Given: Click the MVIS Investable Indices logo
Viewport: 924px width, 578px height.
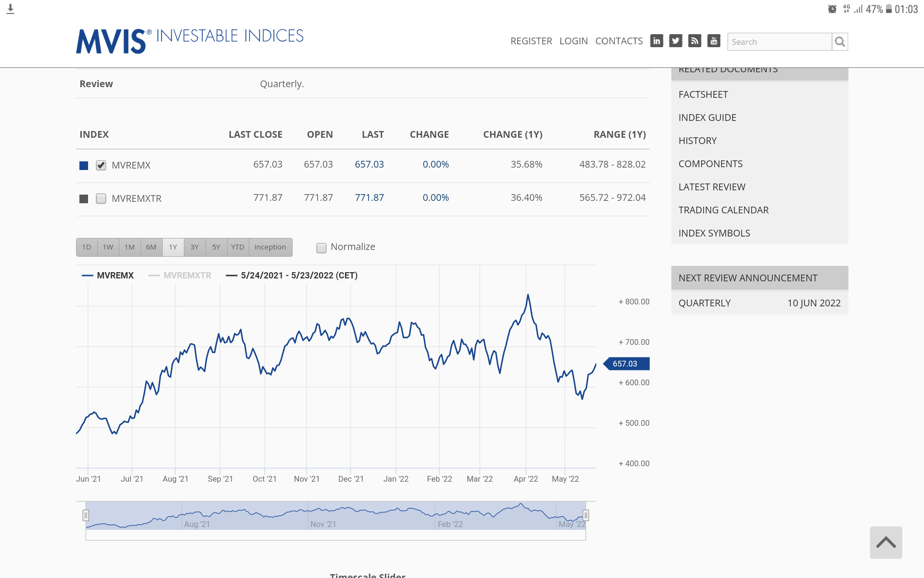Looking at the screenshot, I should 190,40.
